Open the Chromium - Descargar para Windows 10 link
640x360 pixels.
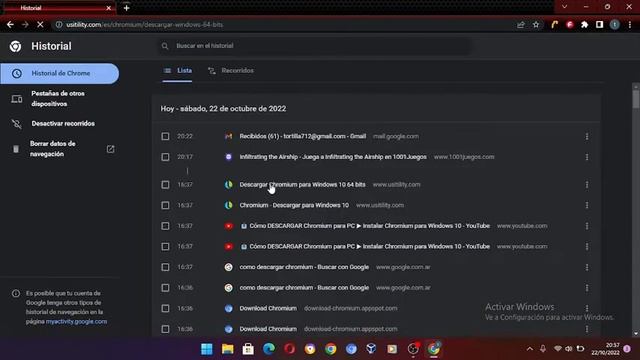pos(294,205)
